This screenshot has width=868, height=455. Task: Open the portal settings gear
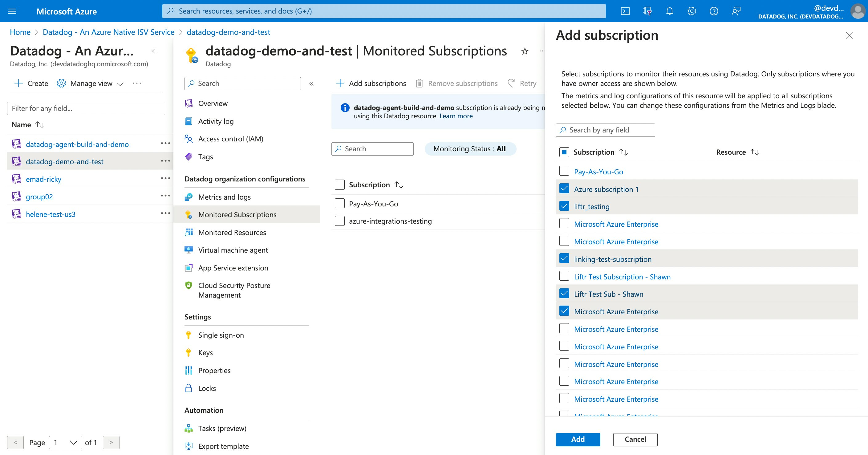pos(692,11)
